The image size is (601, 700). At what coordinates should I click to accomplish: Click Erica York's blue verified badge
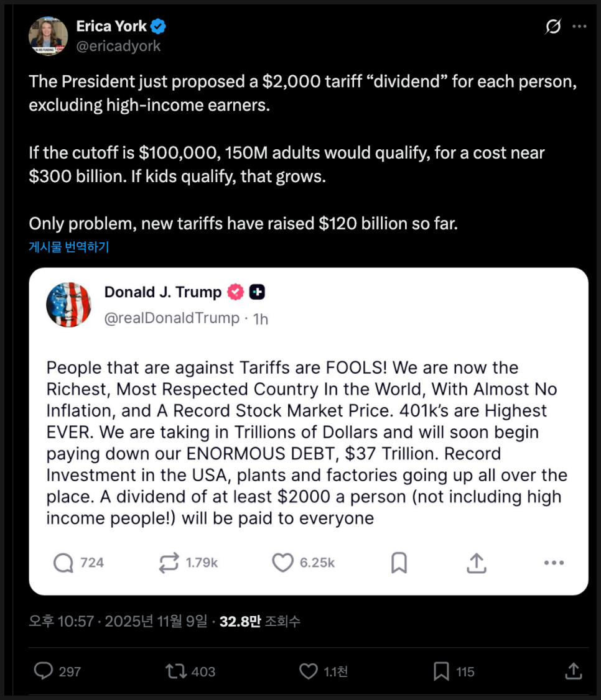pyautogui.click(x=159, y=27)
